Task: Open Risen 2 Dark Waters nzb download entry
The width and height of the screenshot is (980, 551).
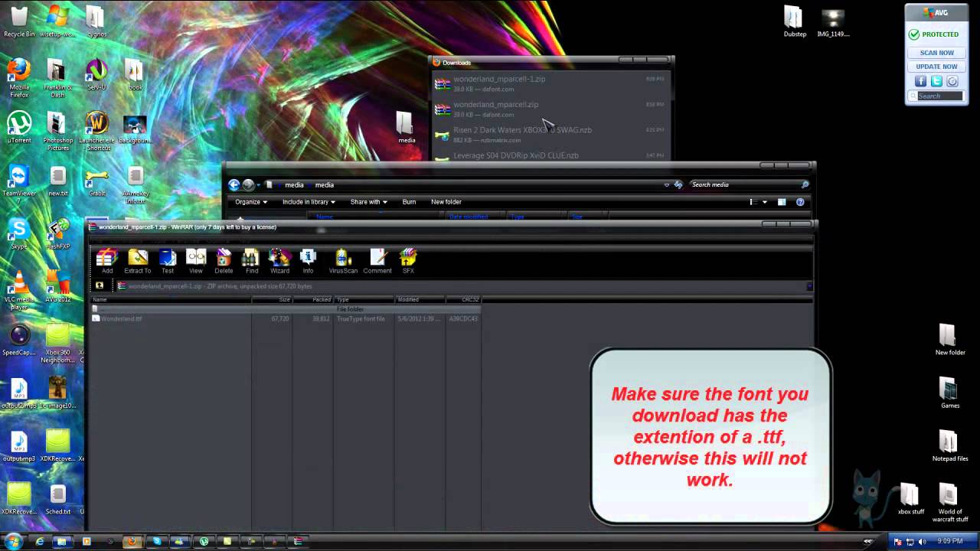Action: click(550, 134)
